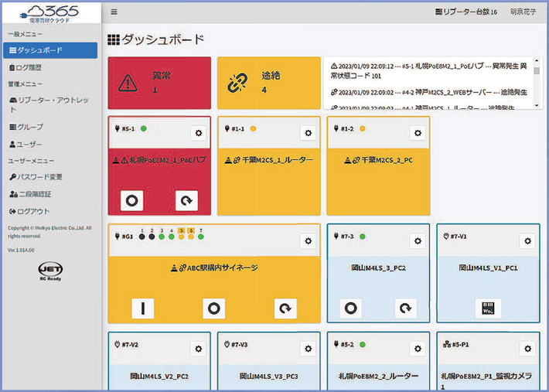Open settings gear on 札幌PoE8M2_1_PoEハブ card

pyautogui.click(x=199, y=133)
